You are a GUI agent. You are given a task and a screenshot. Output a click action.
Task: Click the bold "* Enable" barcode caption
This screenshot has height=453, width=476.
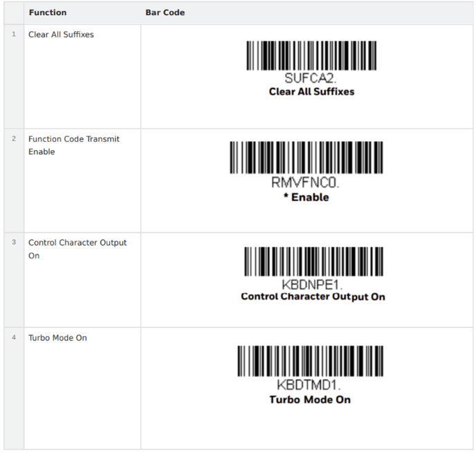click(306, 198)
